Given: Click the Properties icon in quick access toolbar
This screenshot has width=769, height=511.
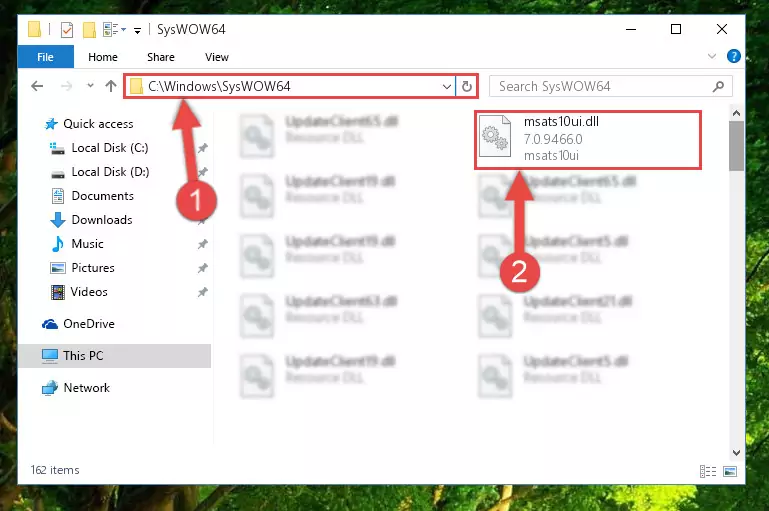Looking at the screenshot, I should pyautogui.click(x=67, y=30).
